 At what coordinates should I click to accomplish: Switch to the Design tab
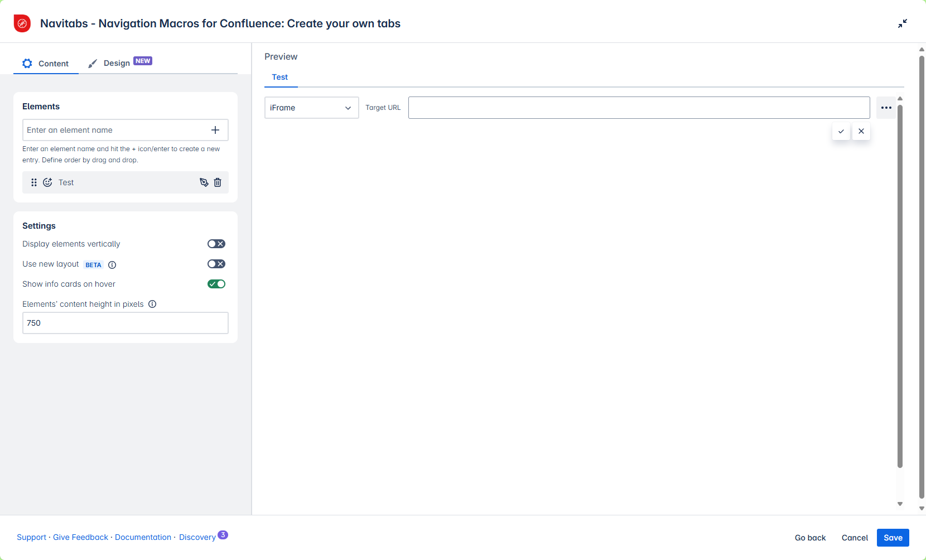pos(117,63)
